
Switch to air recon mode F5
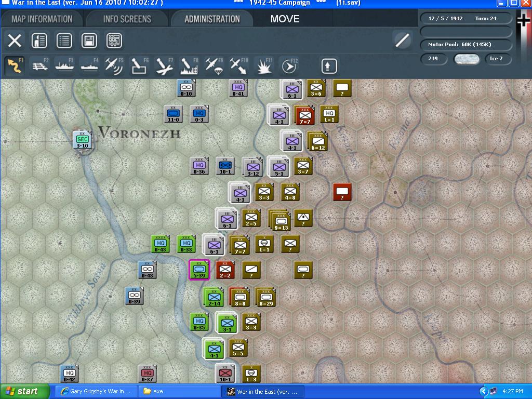click(x=114, y=65)
